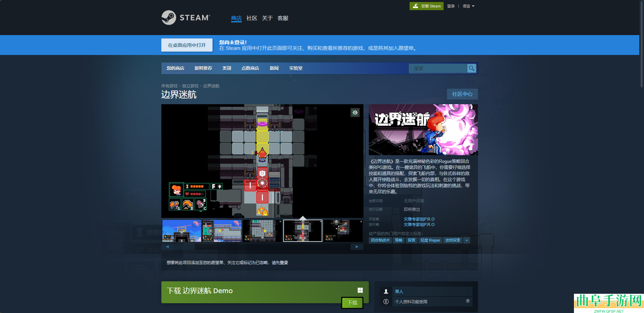Select the fifth screenshot thumbnail
Viewport: 644px width, 313px height.
click(343, 231)
